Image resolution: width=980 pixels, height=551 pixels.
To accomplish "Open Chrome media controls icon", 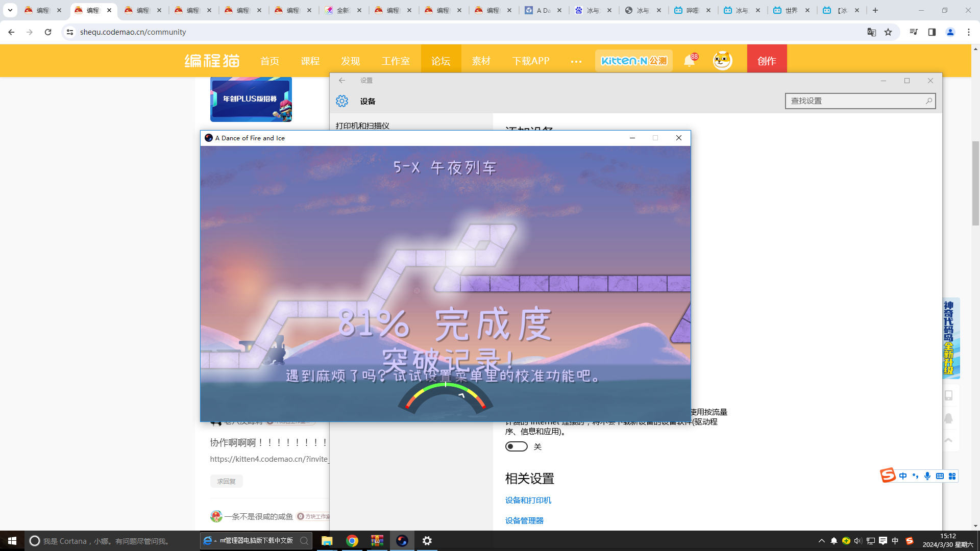I will point(914,32).
